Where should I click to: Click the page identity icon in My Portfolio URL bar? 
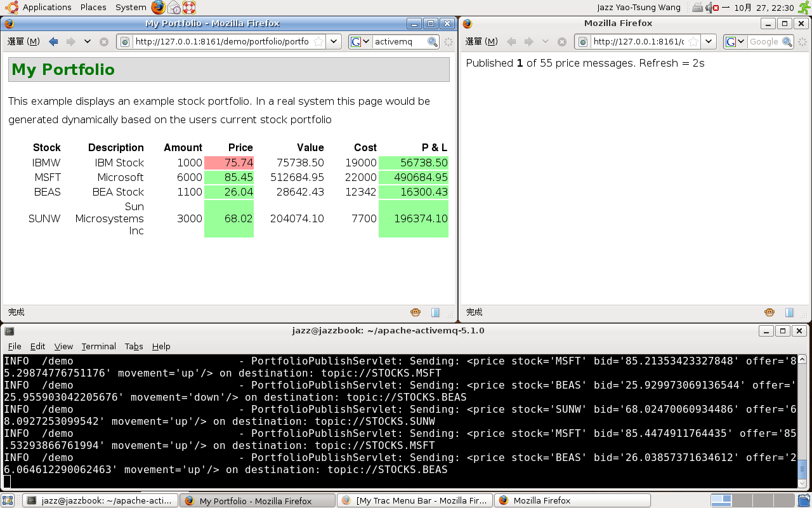(125, 42)
